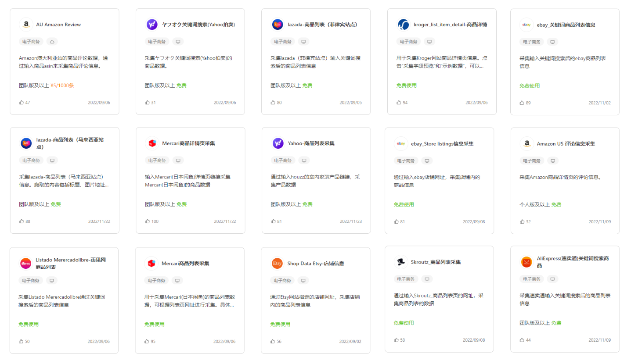Click monitor icon tag on Skroutz card

[x=427, y=279]
